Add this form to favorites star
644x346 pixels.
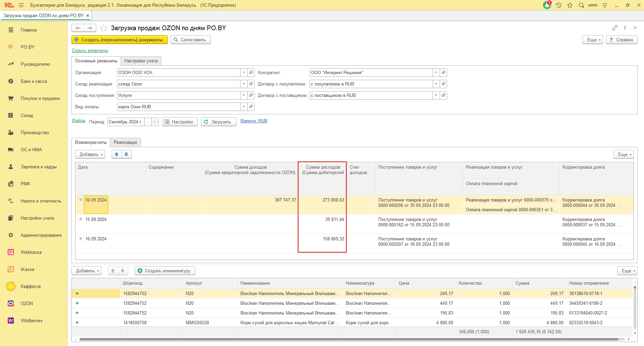(104, 28)
